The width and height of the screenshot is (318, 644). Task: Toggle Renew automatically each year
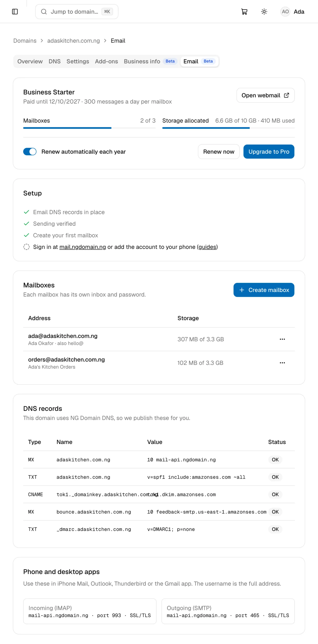click(30, 152)
